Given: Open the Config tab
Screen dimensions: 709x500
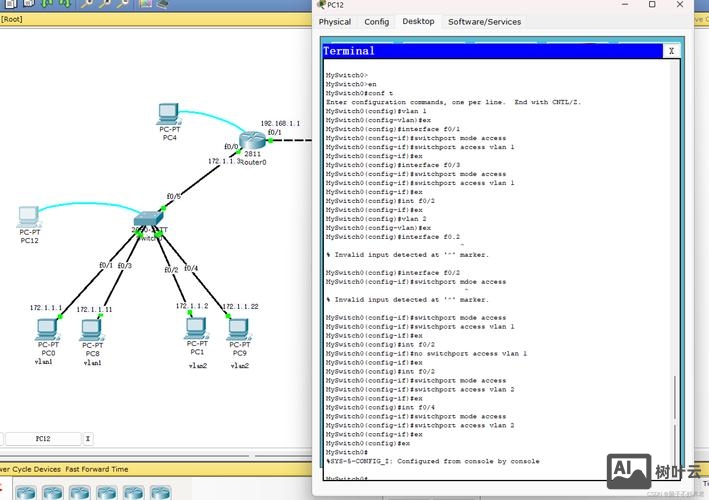Looking at the screenshot, I should pyautogui.click(x=376, y=21).
